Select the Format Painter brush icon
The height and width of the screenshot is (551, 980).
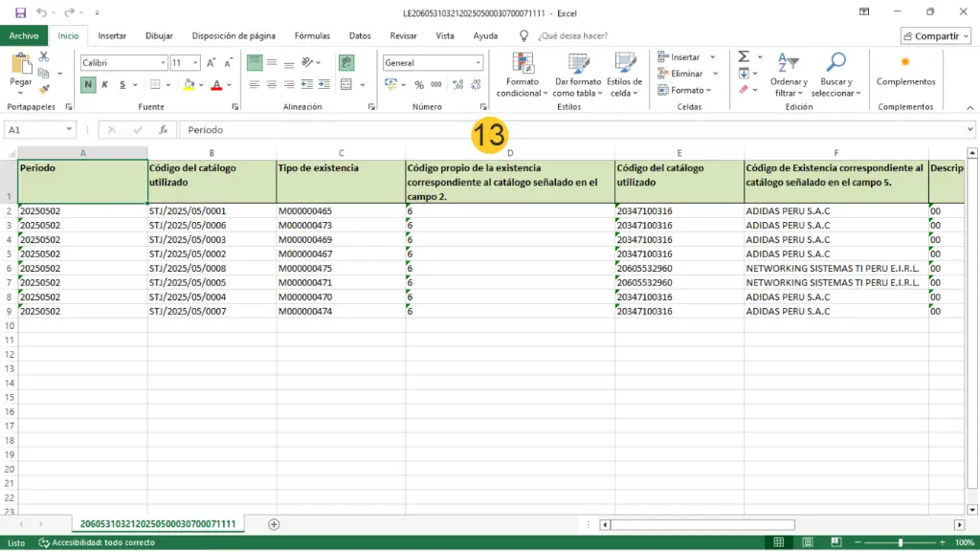[x=44, y=89]
